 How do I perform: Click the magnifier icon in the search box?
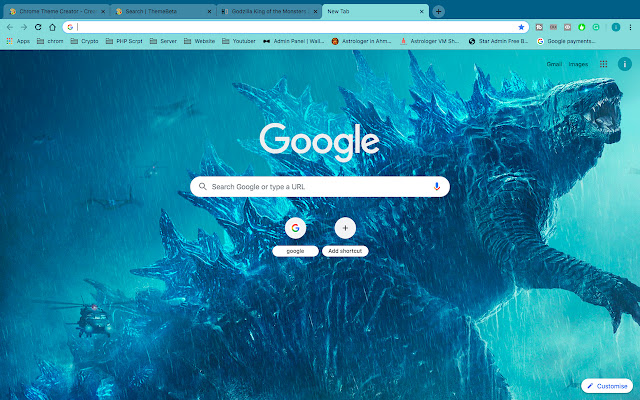[x=202, y=187]
